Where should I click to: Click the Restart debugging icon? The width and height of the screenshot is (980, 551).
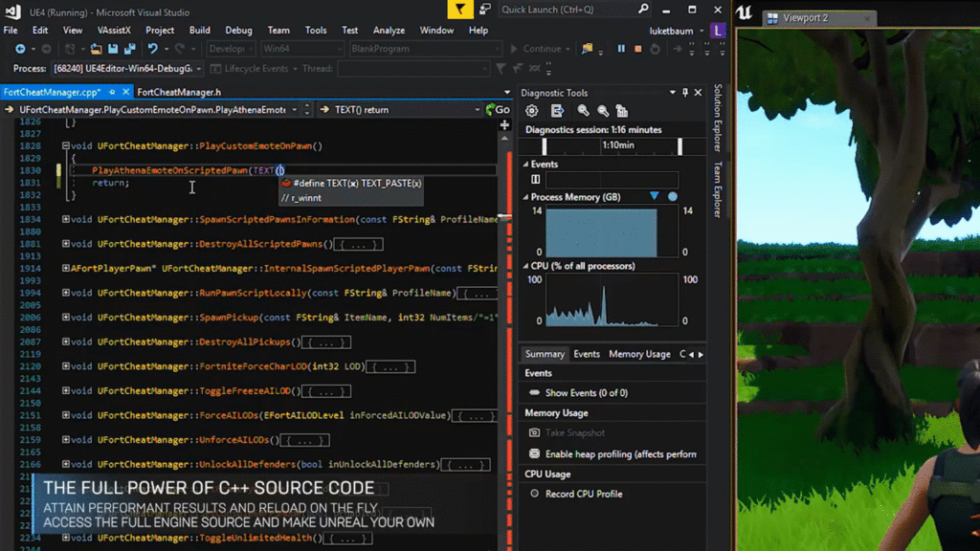pyautogui.click(x=655, y=49)
